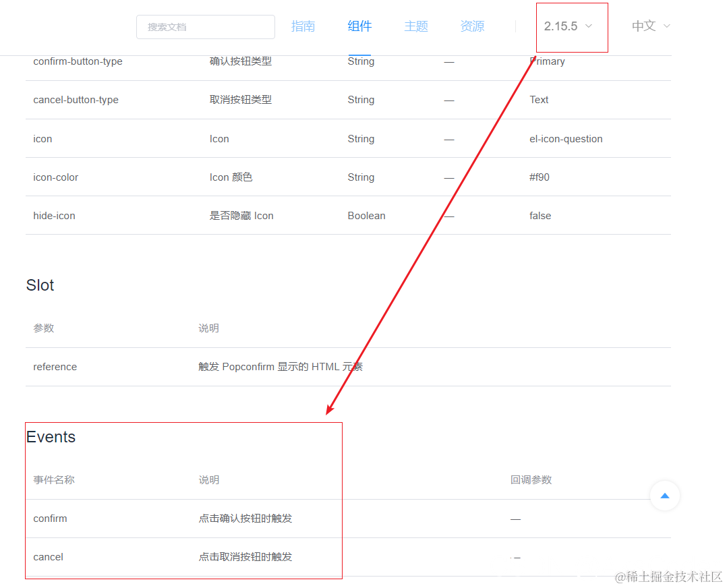Screen dimensions: 727x588
Task: Click the Primary default value
Action: (x=547, y=61)
